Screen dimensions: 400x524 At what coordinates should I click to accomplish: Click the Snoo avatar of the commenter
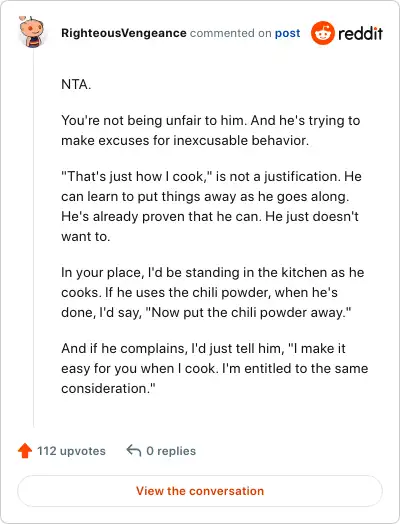(x=31, y=32)
